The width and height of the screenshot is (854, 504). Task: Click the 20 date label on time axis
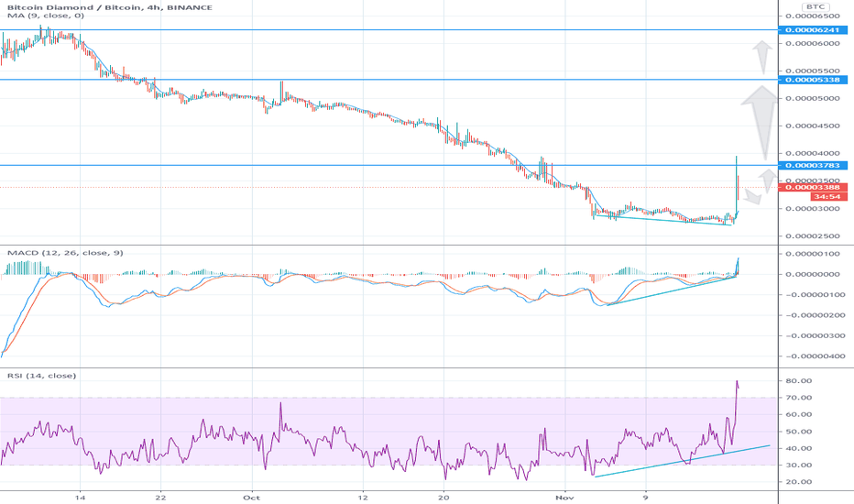tap(443, 498)
